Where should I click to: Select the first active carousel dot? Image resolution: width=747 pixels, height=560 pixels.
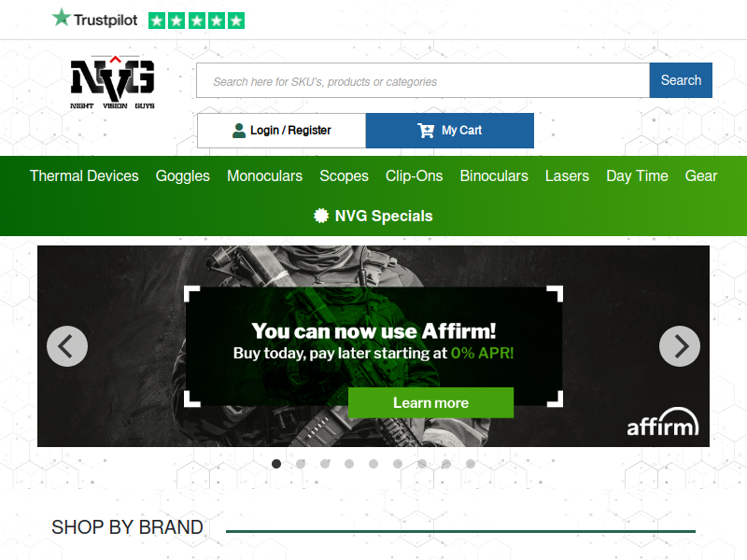coord(276,464)
